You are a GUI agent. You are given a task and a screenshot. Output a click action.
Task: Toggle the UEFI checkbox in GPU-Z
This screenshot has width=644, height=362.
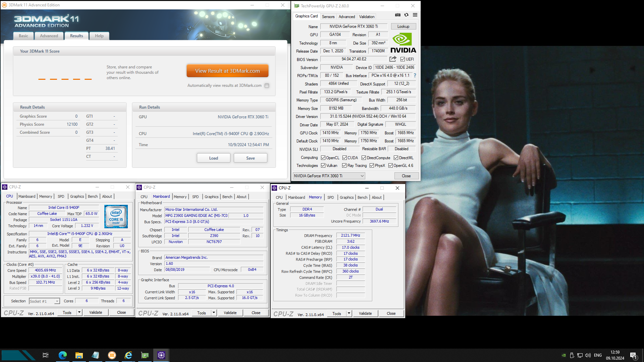coord(402,59)
